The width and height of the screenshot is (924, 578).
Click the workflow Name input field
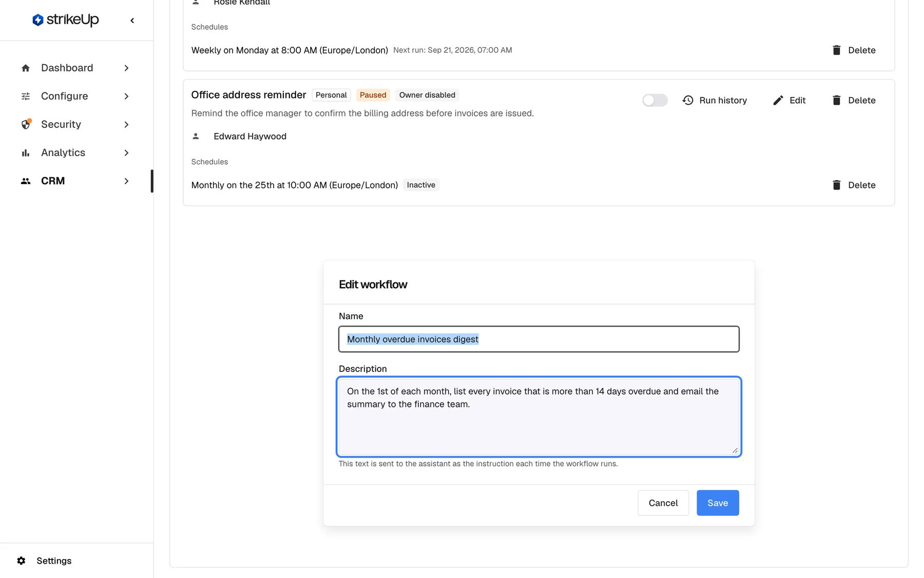tap(539, 339)
